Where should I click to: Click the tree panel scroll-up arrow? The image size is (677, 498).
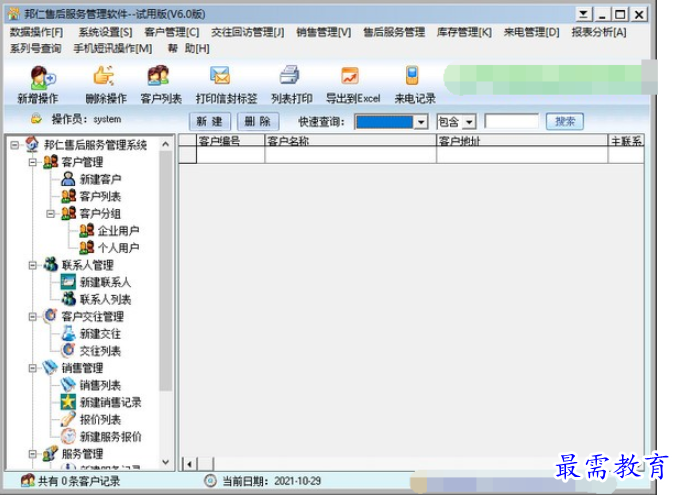[165, 144]
